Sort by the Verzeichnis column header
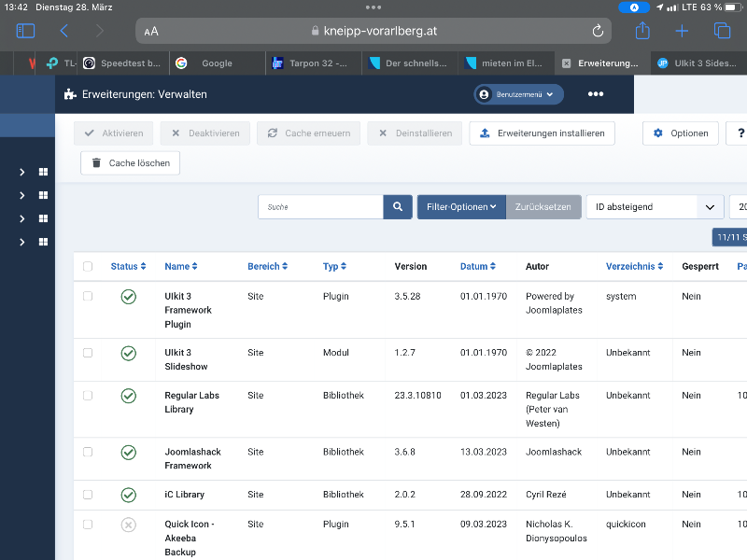 (635, 266)
